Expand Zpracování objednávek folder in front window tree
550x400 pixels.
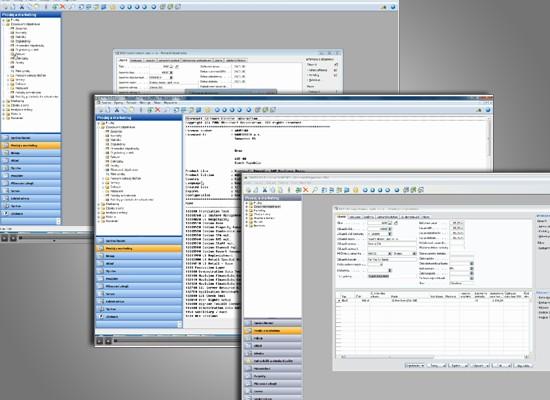247,207
